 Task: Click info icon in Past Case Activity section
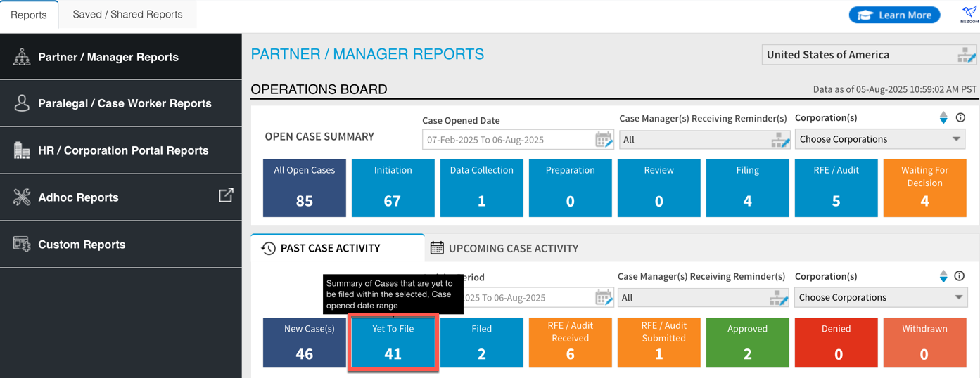(959, 276)
